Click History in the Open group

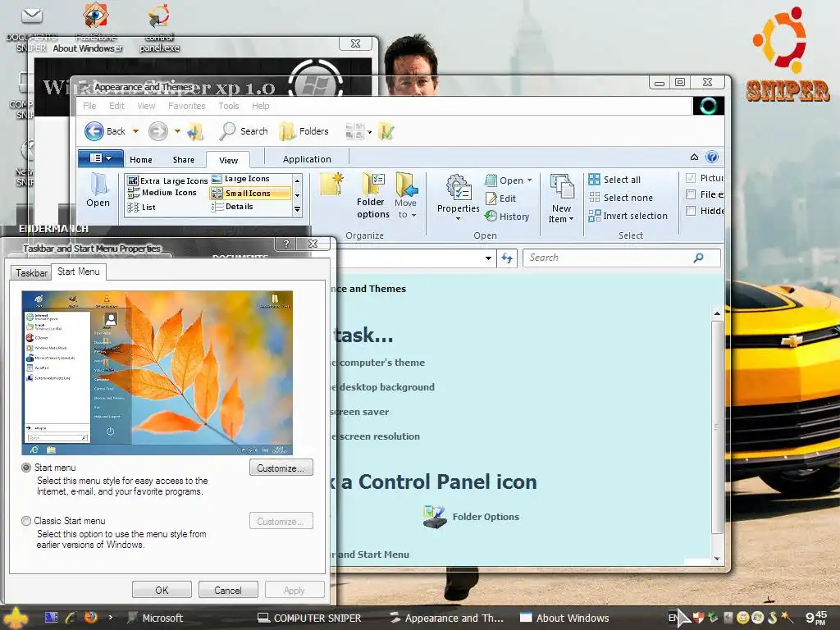507,217
